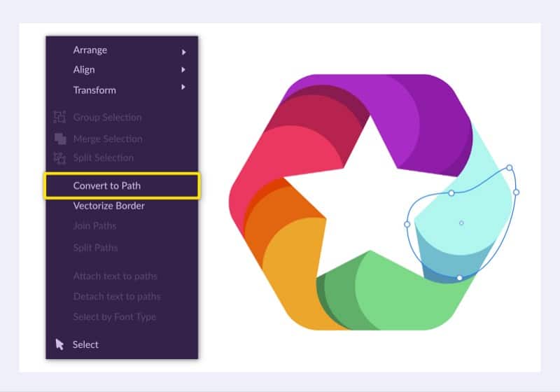Expand the Arrange submenu arrow
Image resolution: width=560 pixels, height=392 pixels.
pos(183,52)
